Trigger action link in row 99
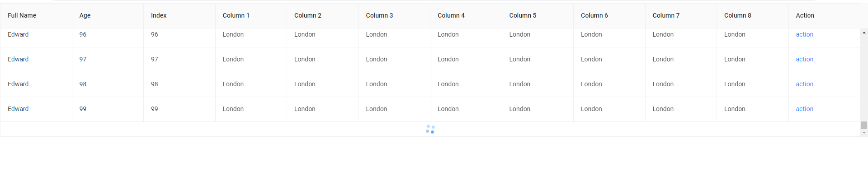Screen dimensions: 868x191 coord(804,109)
